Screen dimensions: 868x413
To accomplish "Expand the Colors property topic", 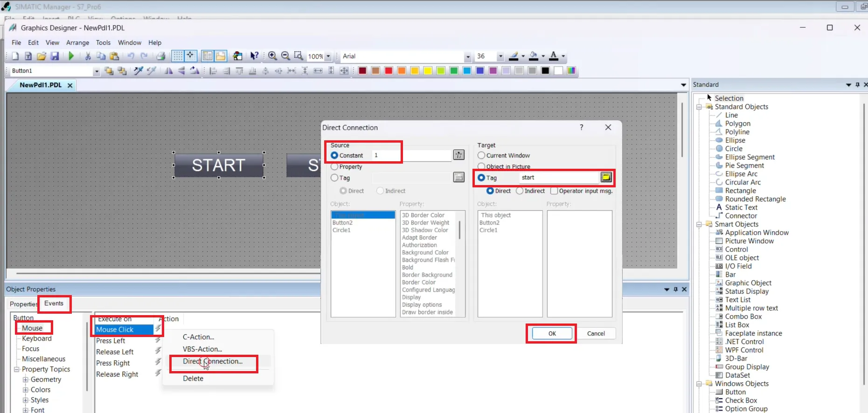I will click(x=26, y=390).
